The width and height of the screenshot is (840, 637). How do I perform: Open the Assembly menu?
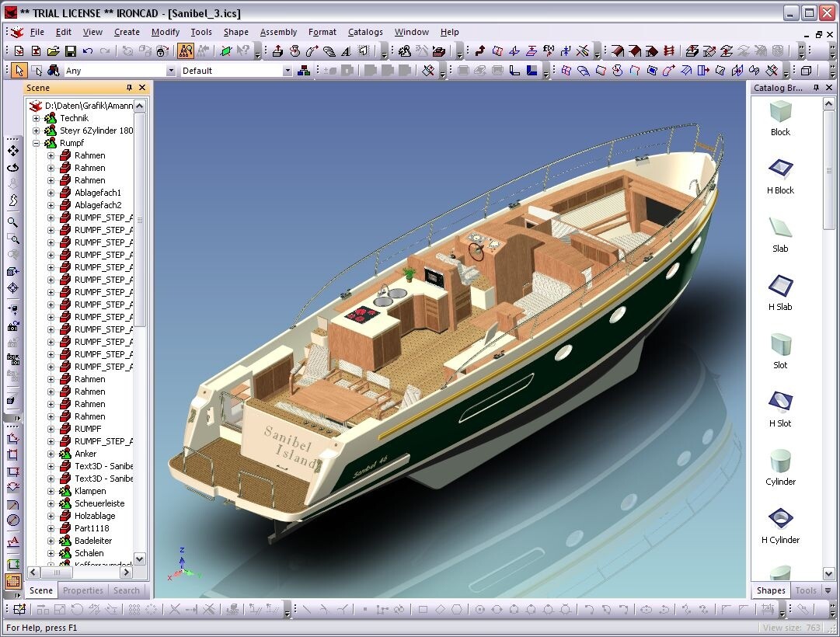click(277, 32)
